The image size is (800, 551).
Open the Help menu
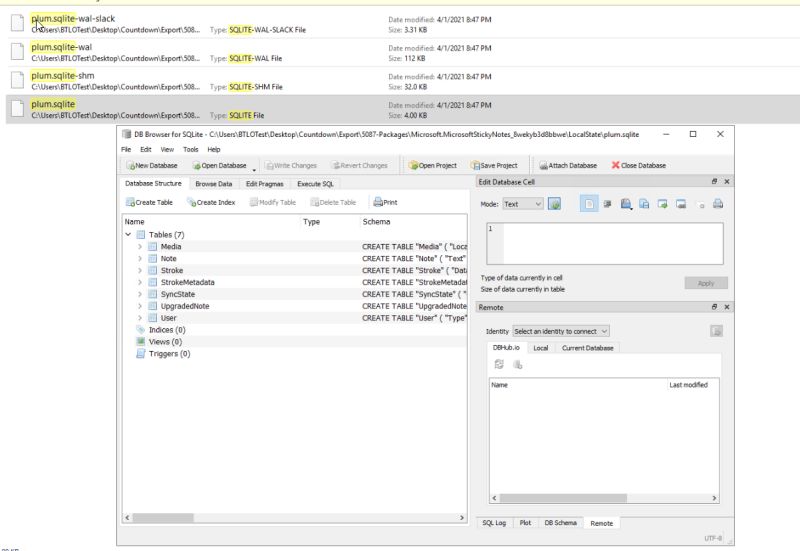[x=214, y=149]
